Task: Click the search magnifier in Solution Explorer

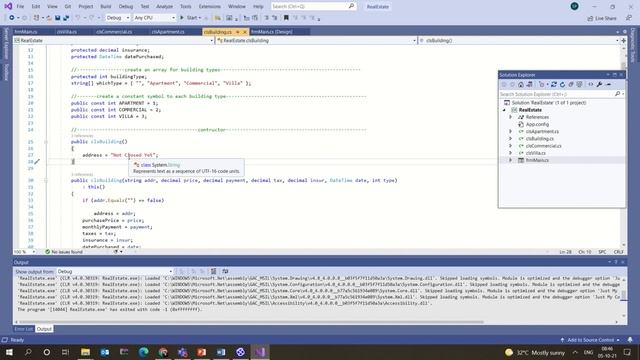Action: point(617,94)
